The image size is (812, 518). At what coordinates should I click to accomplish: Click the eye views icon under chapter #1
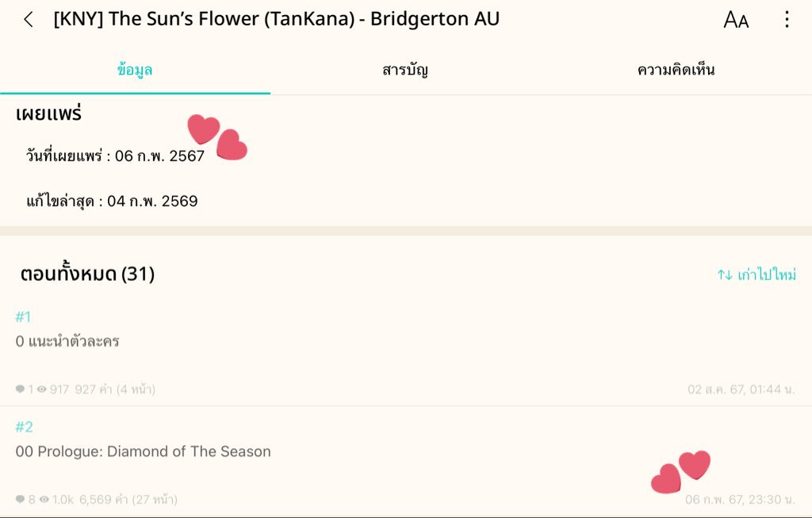click(x=41, y=389)
